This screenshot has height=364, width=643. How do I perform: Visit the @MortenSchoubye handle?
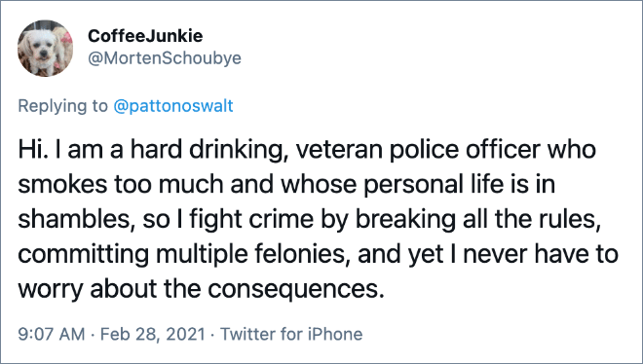165,58
